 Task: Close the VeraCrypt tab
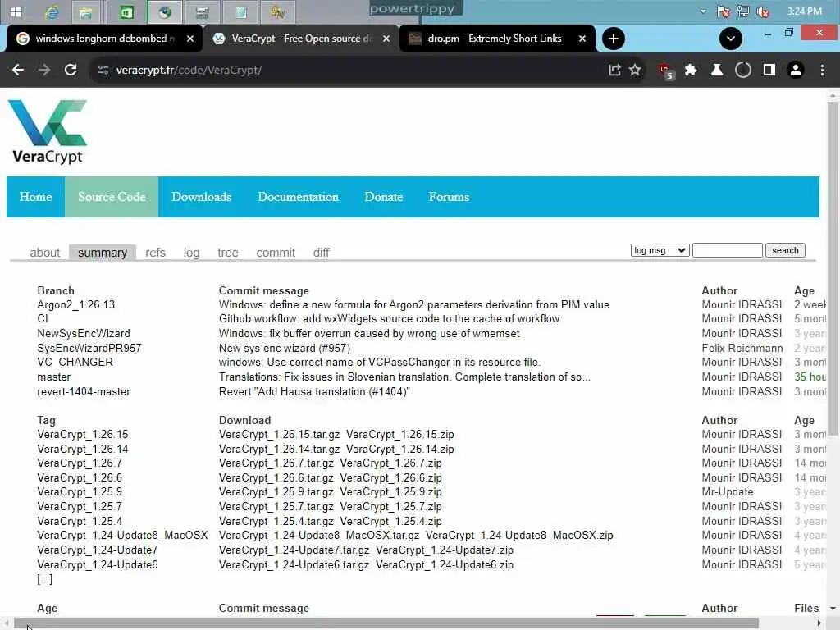386,39
